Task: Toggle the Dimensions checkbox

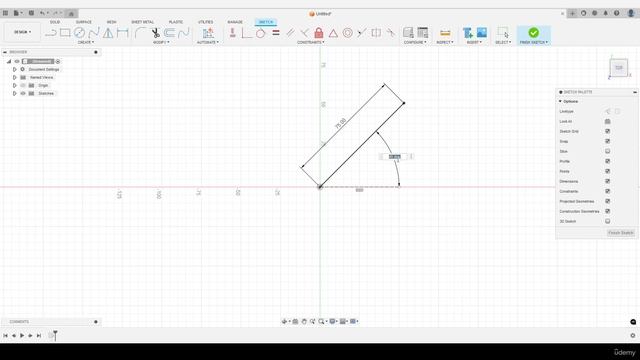Action: 607,181
